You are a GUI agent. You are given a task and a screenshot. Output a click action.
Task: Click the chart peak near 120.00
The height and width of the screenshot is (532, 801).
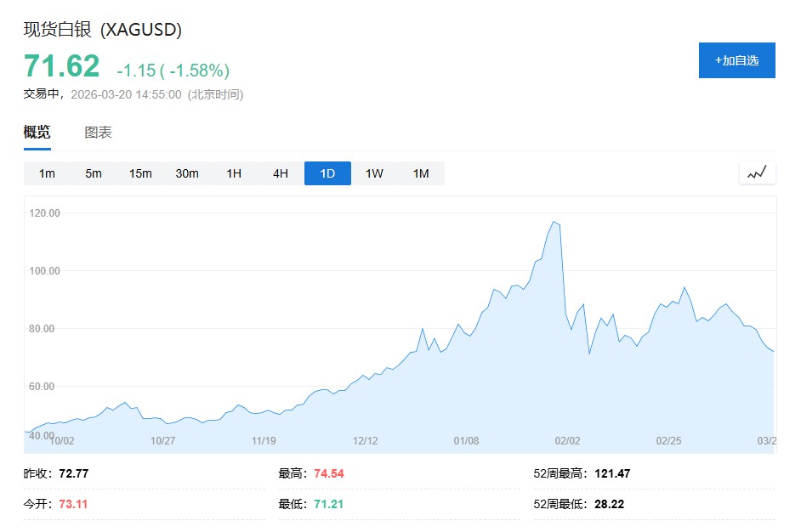coord(554,222)
